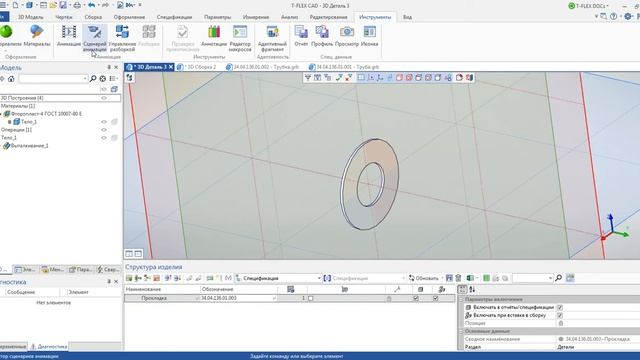This screenshot has width=640, height=360.
Task: Collapse the Основные данные section
Action: [462, 331]
